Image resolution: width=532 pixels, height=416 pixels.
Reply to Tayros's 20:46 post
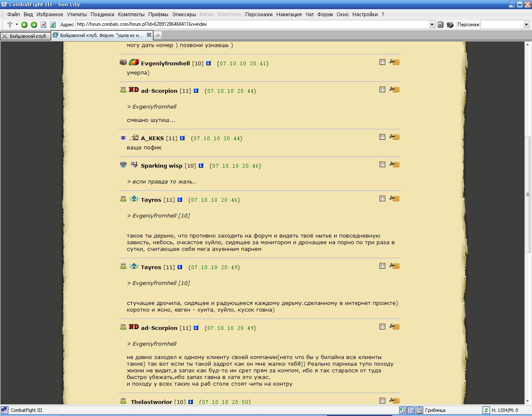coord(394,198)
